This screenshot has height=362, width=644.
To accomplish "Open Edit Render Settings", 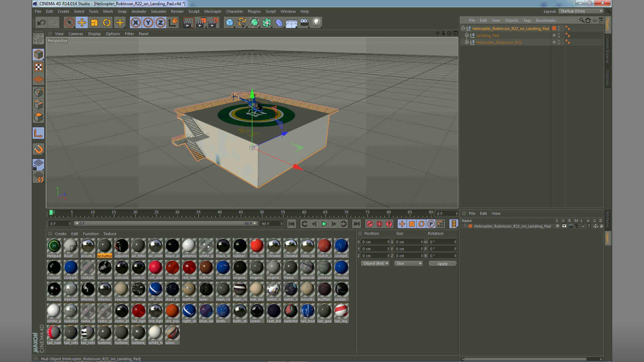I will point(213,23).
